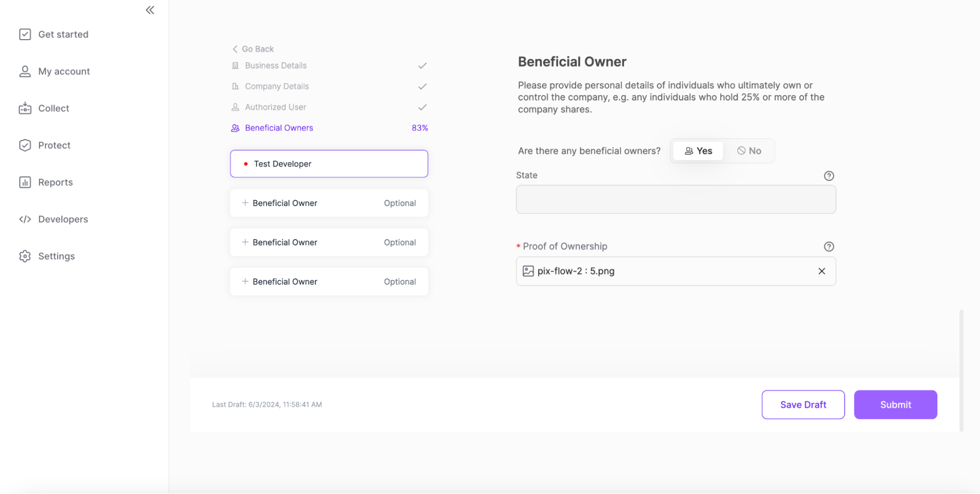
Task: Remove the uploaded pix-flow-2 : 5.png file
Action: click(822, 271)
